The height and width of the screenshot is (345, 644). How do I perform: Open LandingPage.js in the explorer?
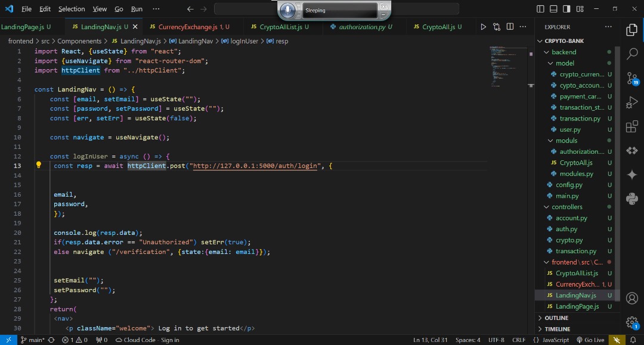pyautogui.click(x=577, y=306)
